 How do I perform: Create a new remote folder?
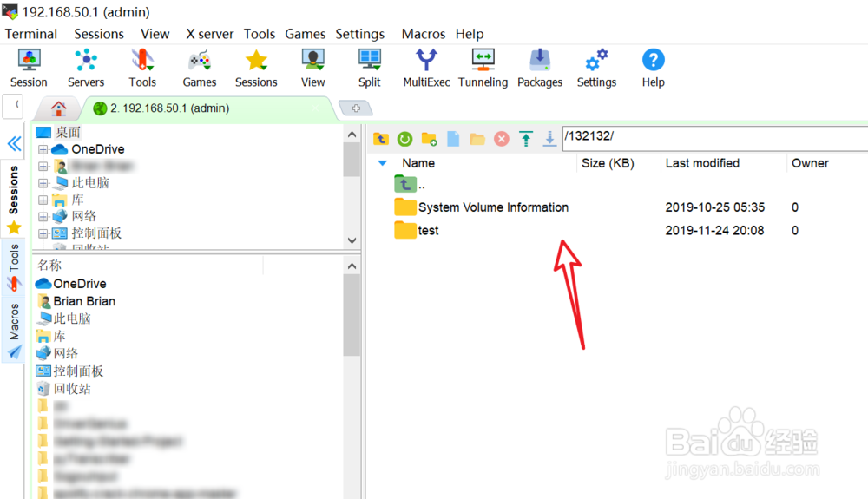429,138
